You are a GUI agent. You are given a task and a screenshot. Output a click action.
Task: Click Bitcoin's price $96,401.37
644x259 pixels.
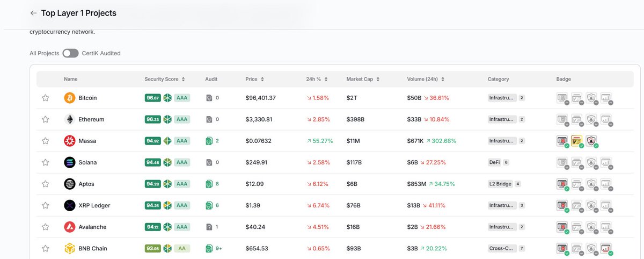point(260,98)
